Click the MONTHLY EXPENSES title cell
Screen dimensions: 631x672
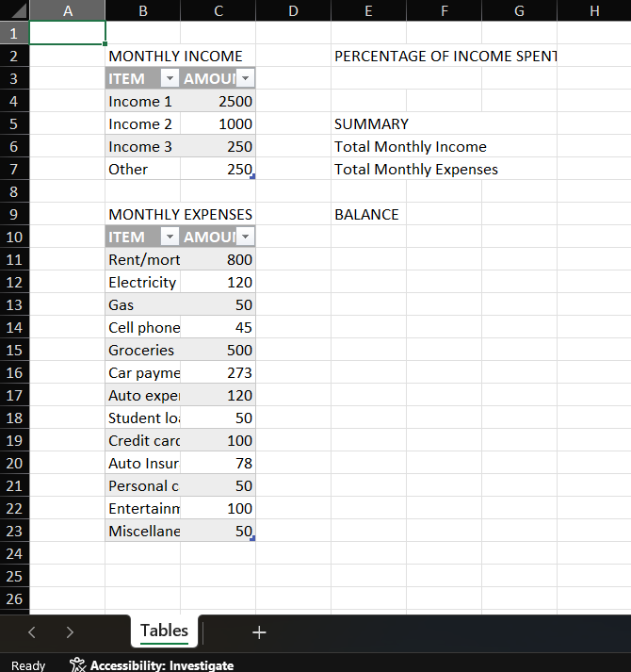tap(180, 214)
